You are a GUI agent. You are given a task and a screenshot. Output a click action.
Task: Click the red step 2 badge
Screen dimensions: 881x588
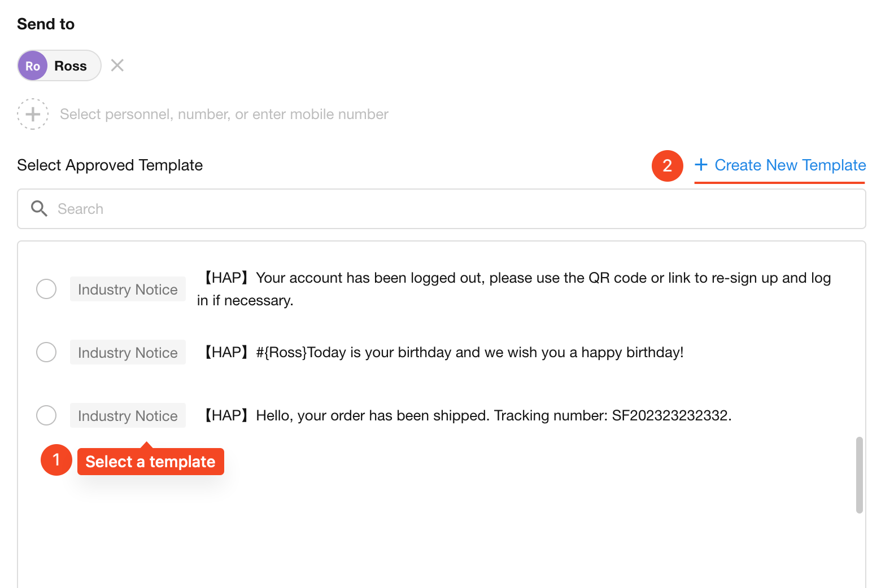click(x=667, y=165)
